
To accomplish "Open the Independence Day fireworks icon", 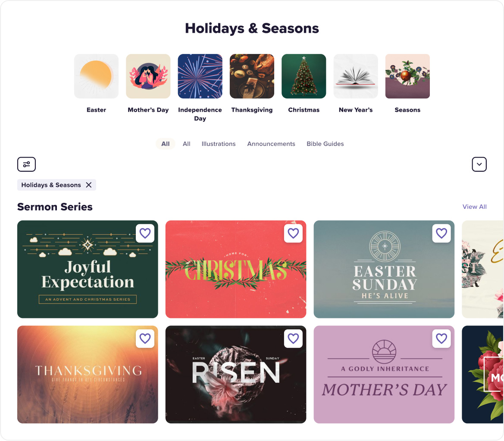I will (x=200, y=76).
